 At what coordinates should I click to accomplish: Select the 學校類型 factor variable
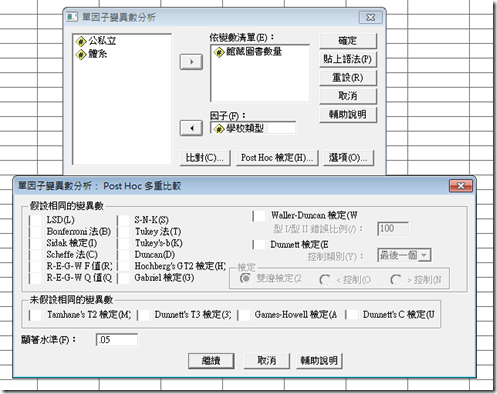(239, 128)
